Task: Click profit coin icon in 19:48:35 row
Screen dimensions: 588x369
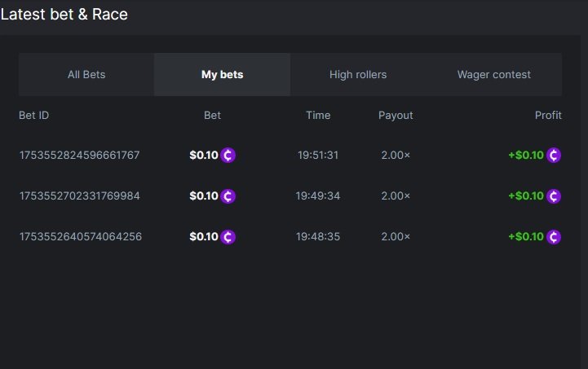Action: pyautogui.click(x=554, y=237)
